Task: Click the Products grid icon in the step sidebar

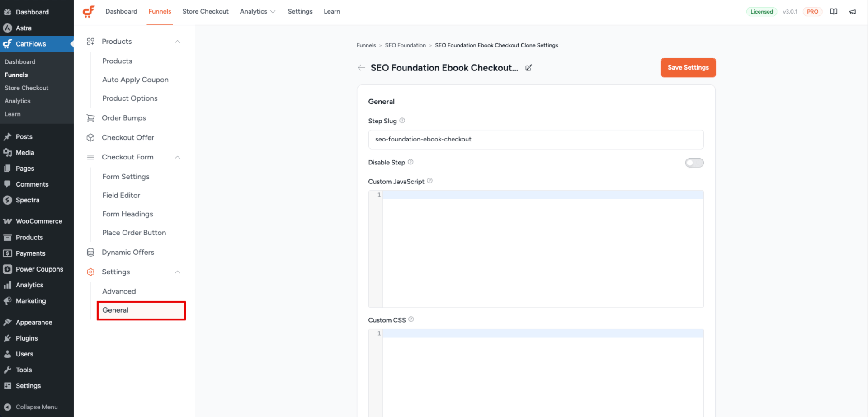Action: point(90,42)
